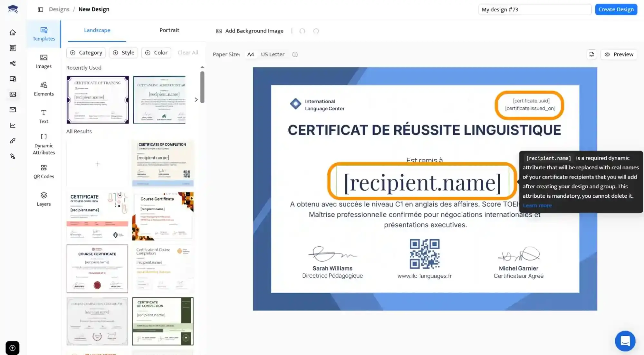Viewport: 644px width, 355px height.
Task: Open the QR Codes panel
Action: click(x=43, y=172)
